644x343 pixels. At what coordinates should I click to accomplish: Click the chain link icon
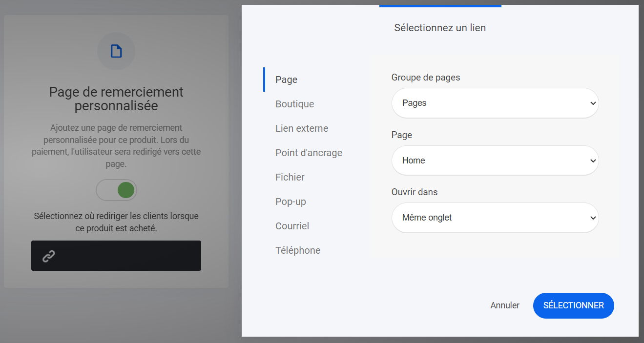tap(48, 256)
